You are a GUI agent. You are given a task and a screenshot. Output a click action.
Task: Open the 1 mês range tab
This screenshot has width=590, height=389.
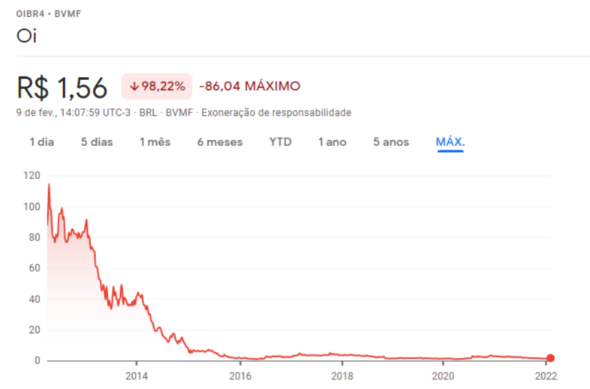pos(155,142)
